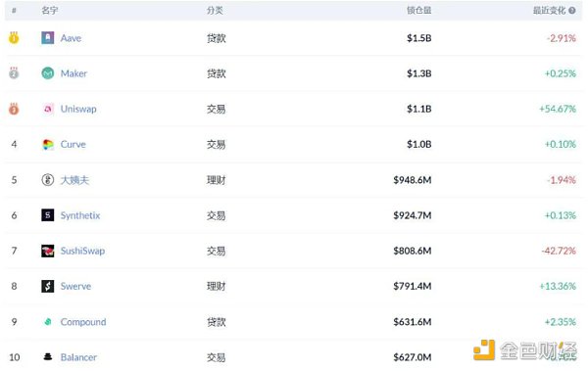Click the help icon next to 最近变化
Image resolution: width=588 pixels, height=371 pixels.
click(x=572, y=11)
